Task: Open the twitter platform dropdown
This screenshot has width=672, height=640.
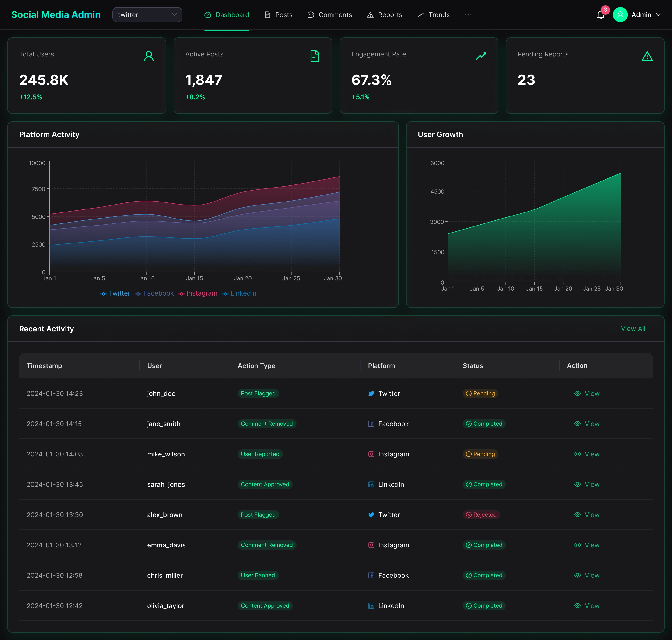Action: (147, 15)
